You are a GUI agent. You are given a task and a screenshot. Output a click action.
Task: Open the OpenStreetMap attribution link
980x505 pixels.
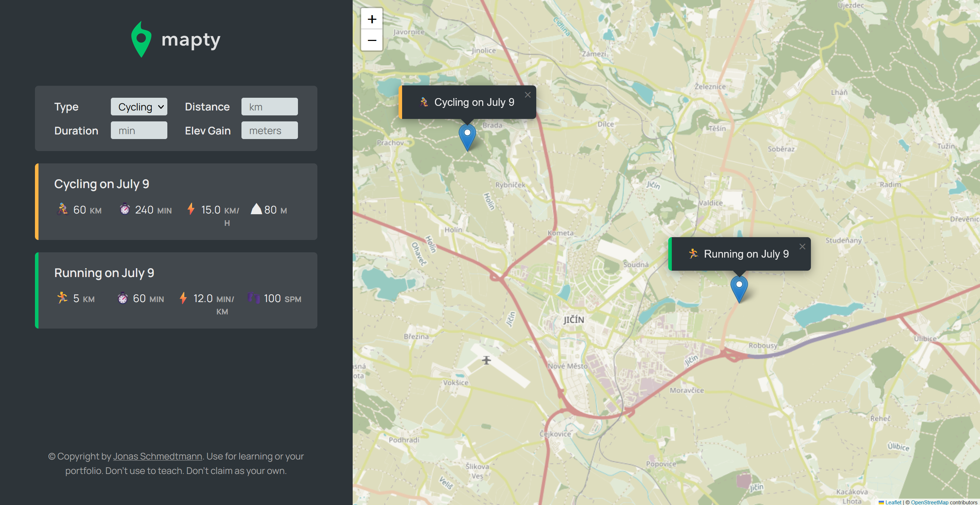click(929, 502)
